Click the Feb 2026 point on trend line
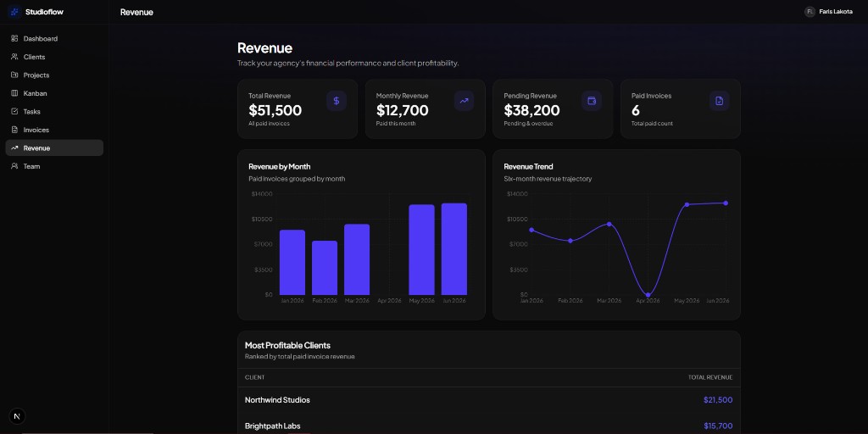Viewport: 868px width, 434px height. (570, 240)
